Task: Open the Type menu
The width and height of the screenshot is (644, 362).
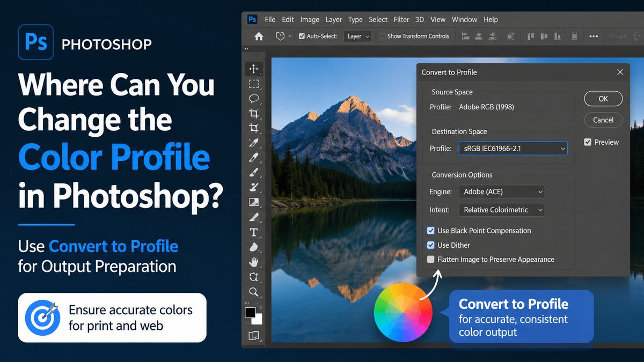Action: (x=355, y=19)
